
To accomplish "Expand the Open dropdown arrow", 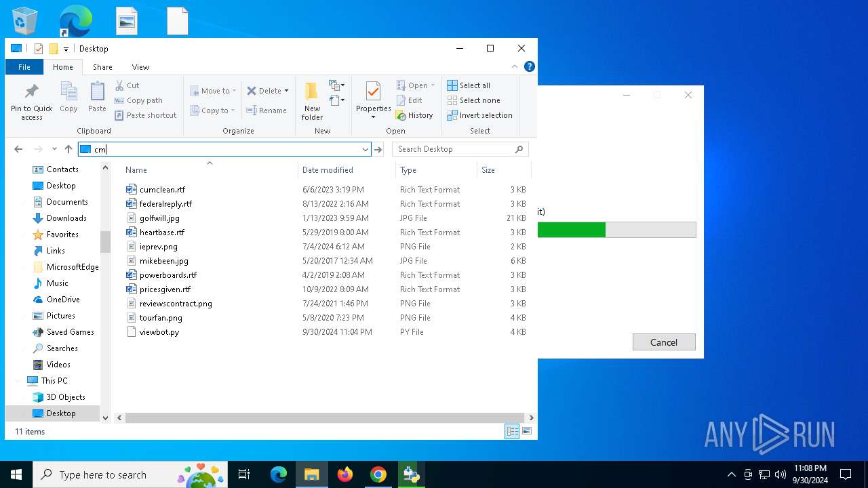I will (433, 85).
